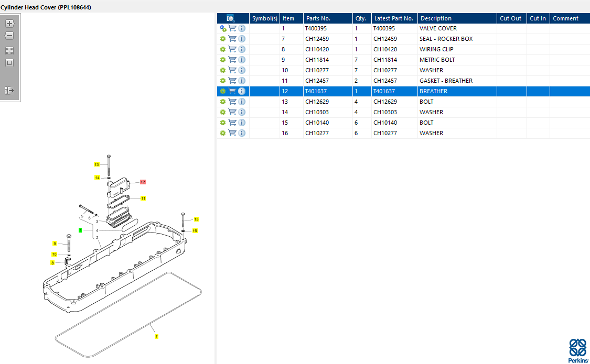Zoom out the diagram with minus tool

pyautogui.click(x=9, y=36)
